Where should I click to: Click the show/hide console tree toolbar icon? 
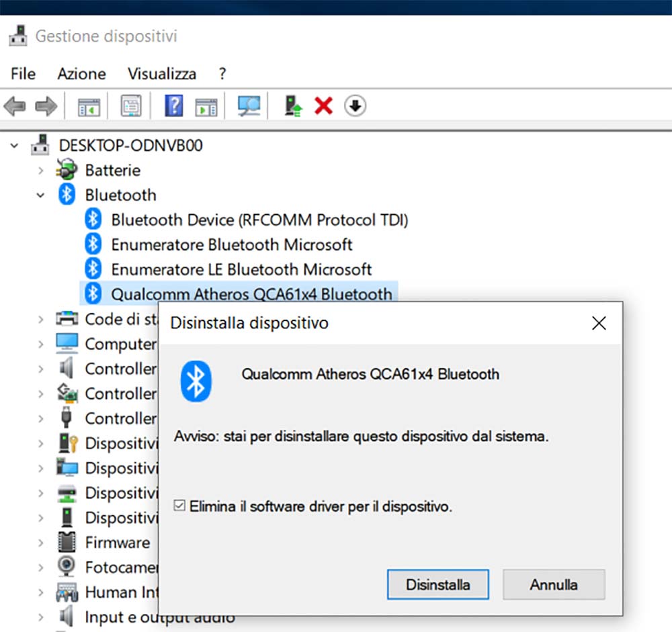pyautogui.click(x=89, y=107)
